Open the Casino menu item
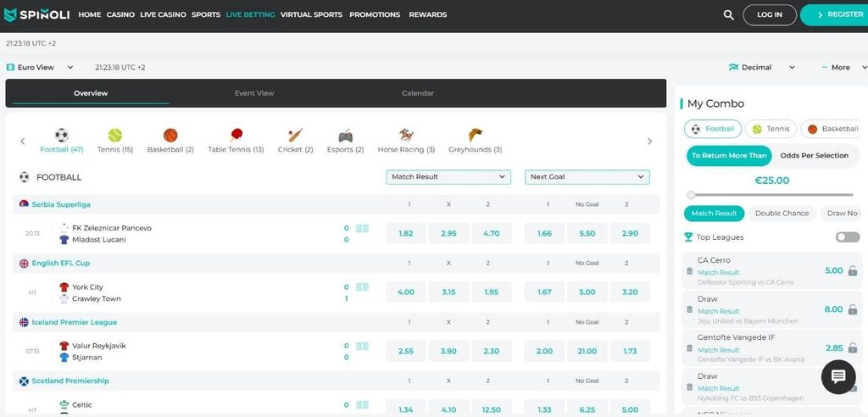 (x=120, y=15)
